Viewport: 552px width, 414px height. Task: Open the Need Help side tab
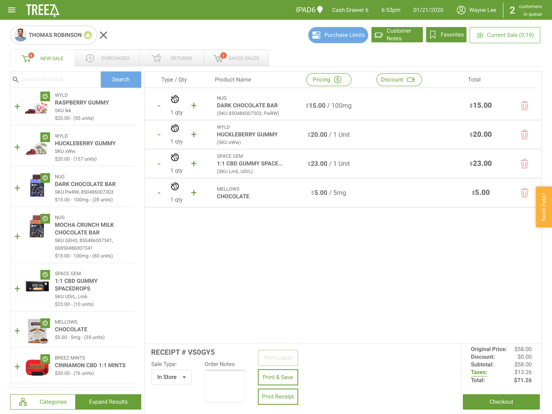click(x=544, y=207)
